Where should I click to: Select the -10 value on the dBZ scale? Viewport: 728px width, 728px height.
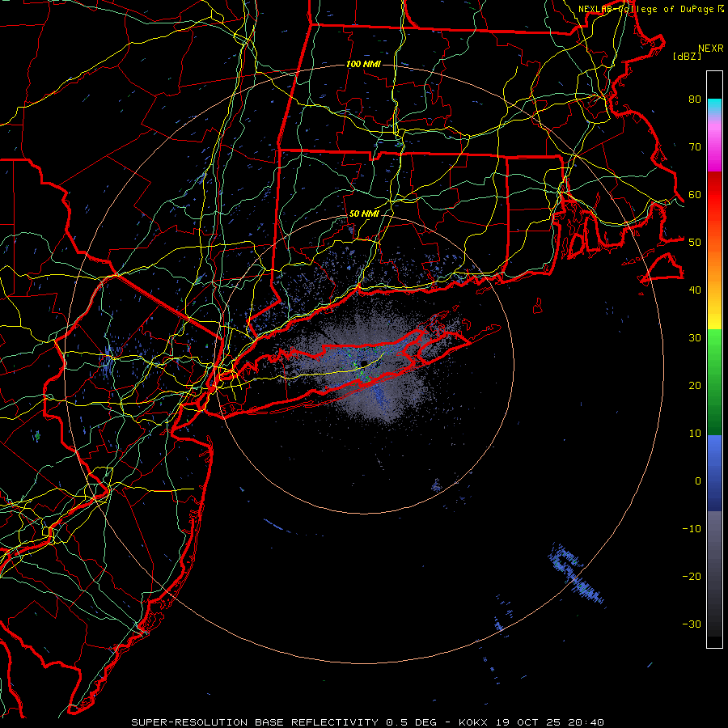click(692, 529)
